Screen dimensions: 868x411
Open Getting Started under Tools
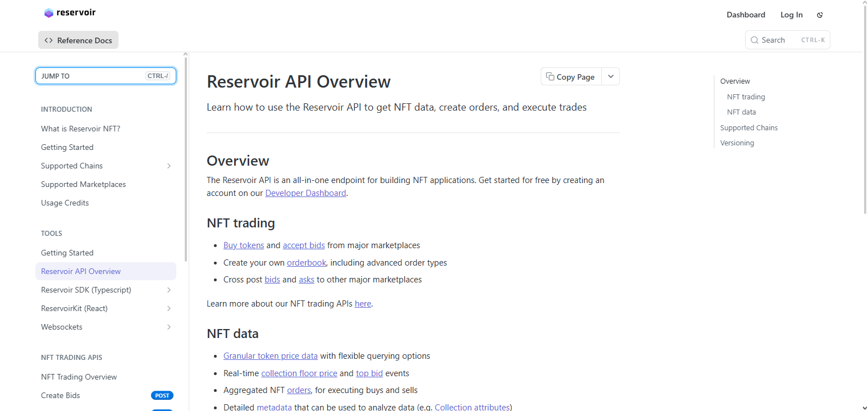[x=67, y=253]
